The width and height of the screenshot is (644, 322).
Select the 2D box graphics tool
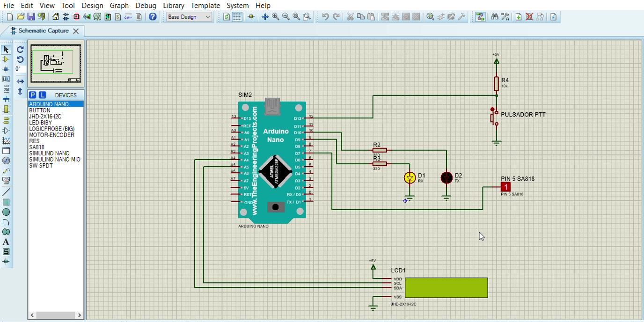[6, 202]
